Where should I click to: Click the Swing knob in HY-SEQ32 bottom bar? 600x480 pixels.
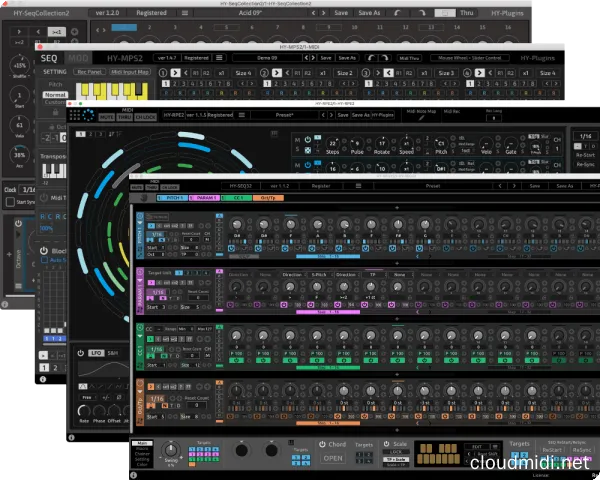[171, 449]
